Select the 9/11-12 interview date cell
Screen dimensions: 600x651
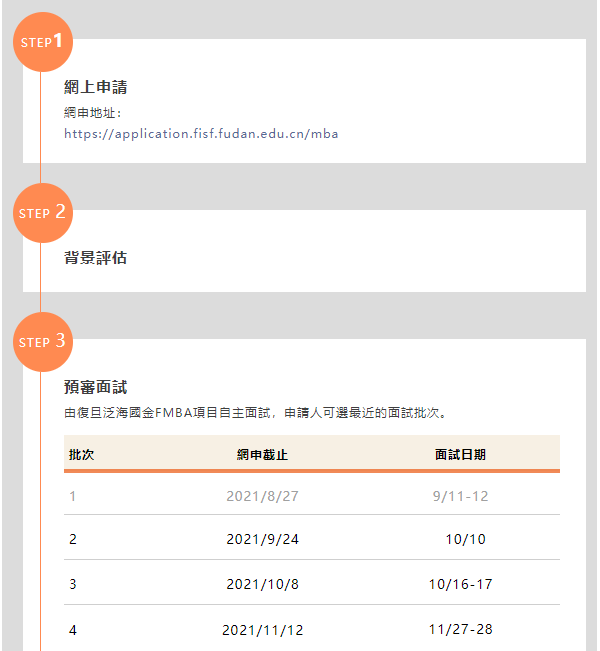click(x=460, y=496)
